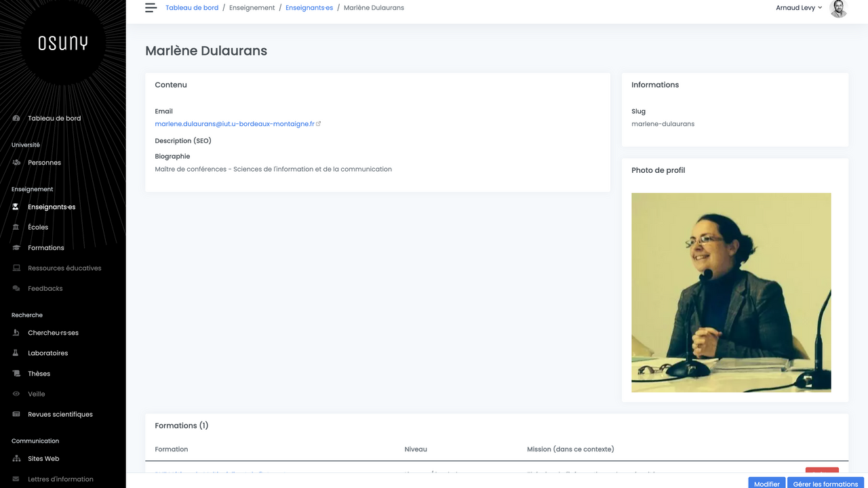Select the Revues scientifiques journal icon
Viewport: 868px width, 488px height.
(x=16, y=414)
